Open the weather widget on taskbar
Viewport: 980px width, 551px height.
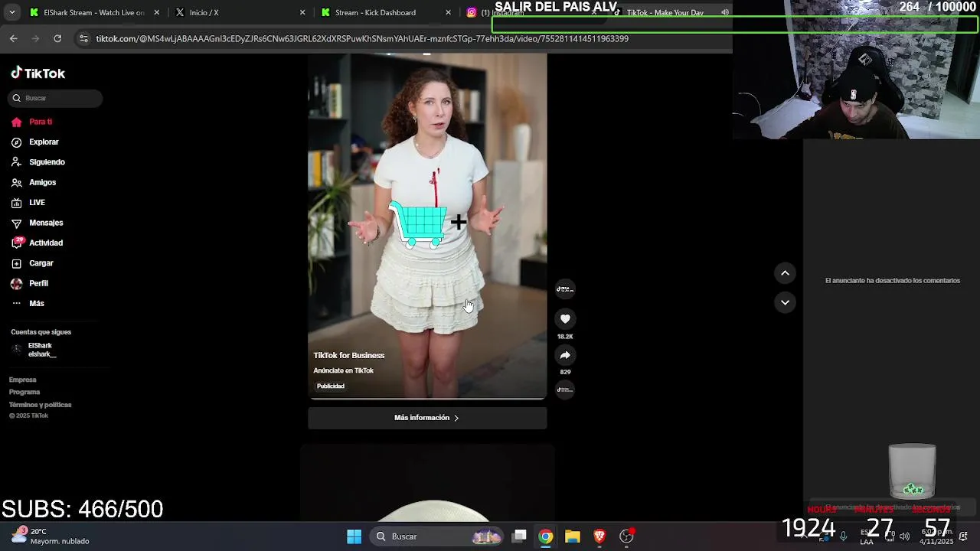[51, 536]
